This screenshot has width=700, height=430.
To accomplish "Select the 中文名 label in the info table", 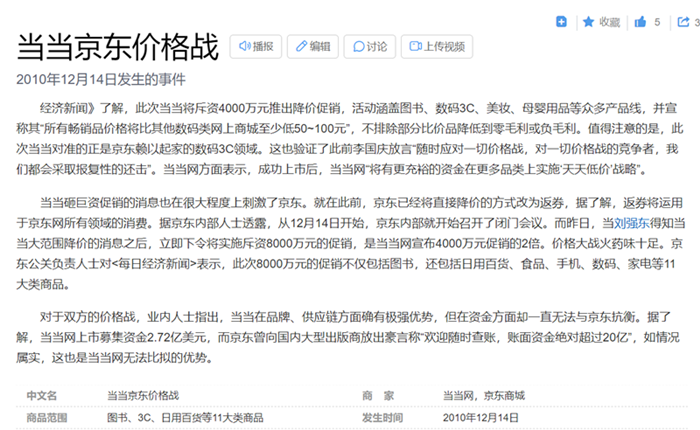I will (x=42, y=396).
